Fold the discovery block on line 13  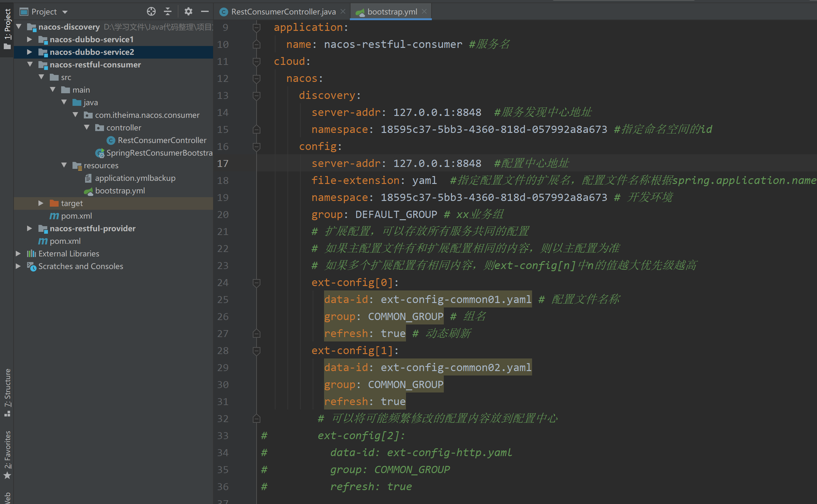coord(257,96)
